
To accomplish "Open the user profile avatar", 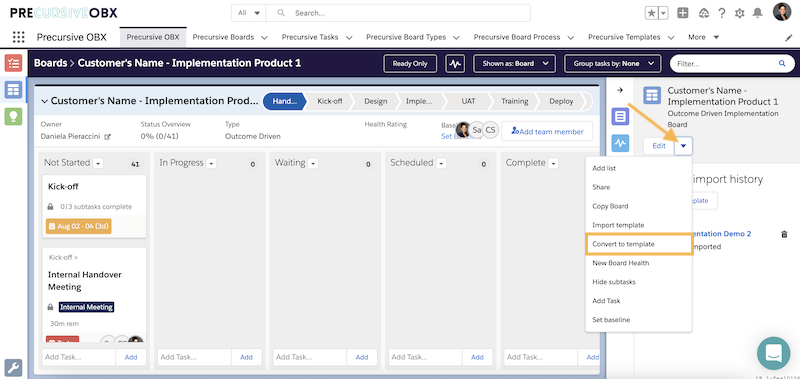I will tap(782, 12).
